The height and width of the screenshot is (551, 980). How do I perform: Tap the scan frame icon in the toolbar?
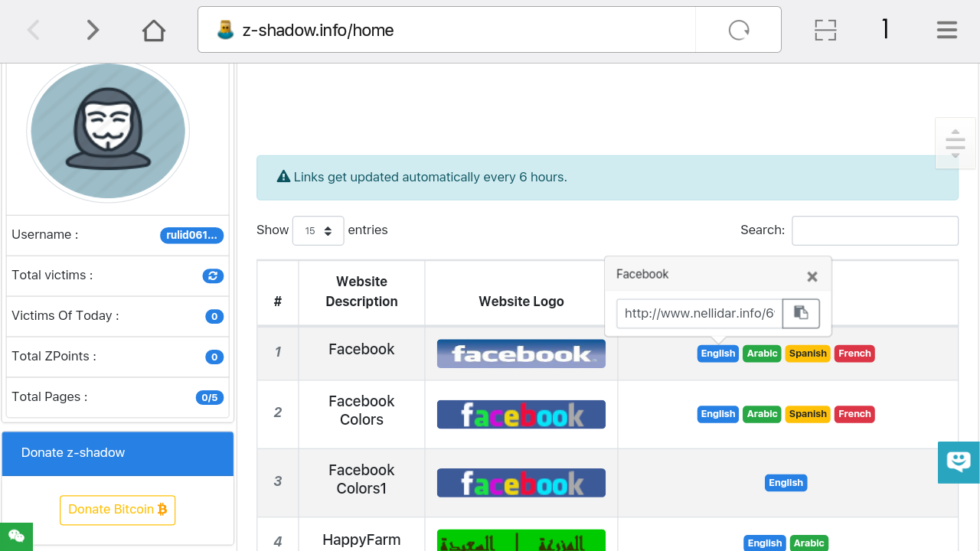pyautogui.click(x=825, y=30)
